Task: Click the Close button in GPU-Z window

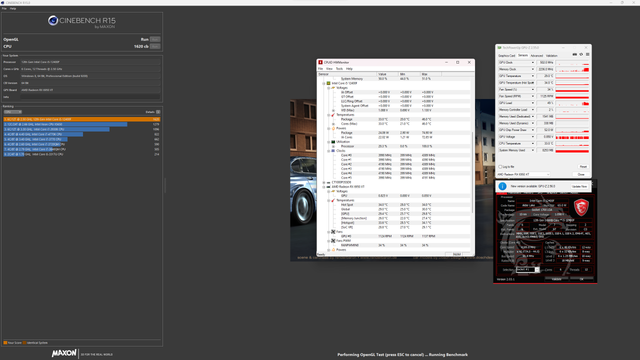Action: tap(581, 174)
